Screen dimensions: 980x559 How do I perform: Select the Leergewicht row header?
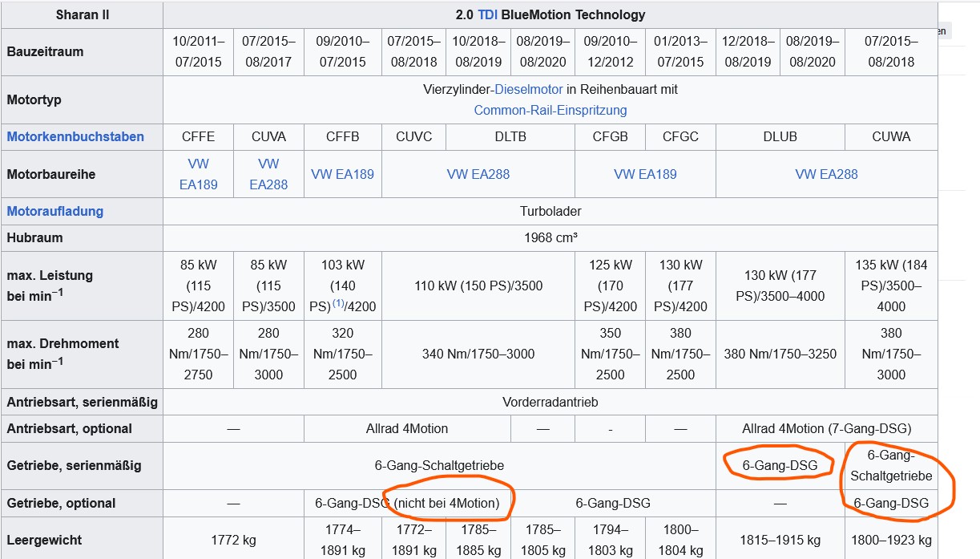(83, 540)
